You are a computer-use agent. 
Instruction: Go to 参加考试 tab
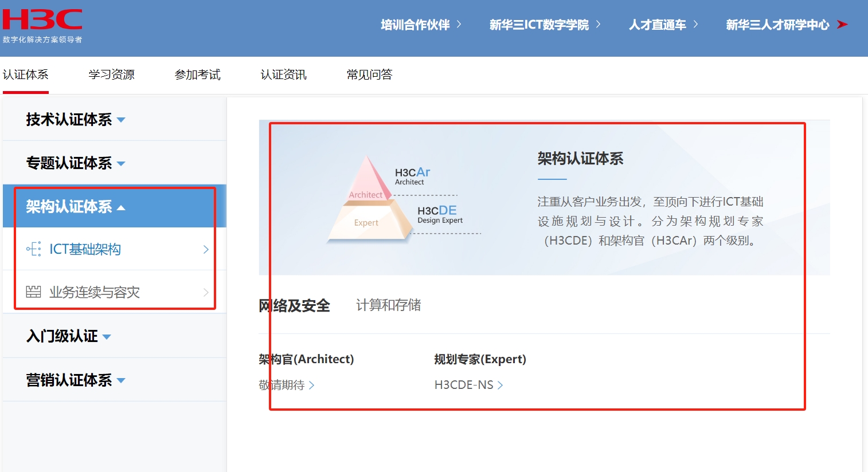coord(197,74)
